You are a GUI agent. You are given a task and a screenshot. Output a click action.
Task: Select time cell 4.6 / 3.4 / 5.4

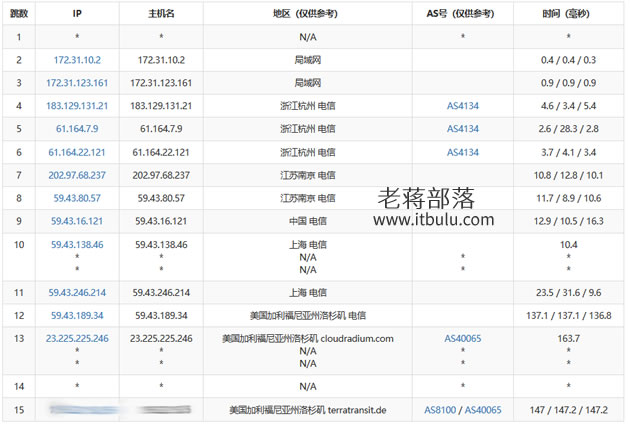tap(569, 106)
